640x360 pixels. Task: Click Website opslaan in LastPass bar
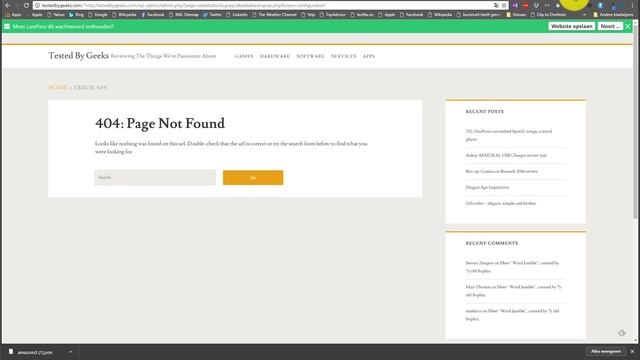point(571,26)
